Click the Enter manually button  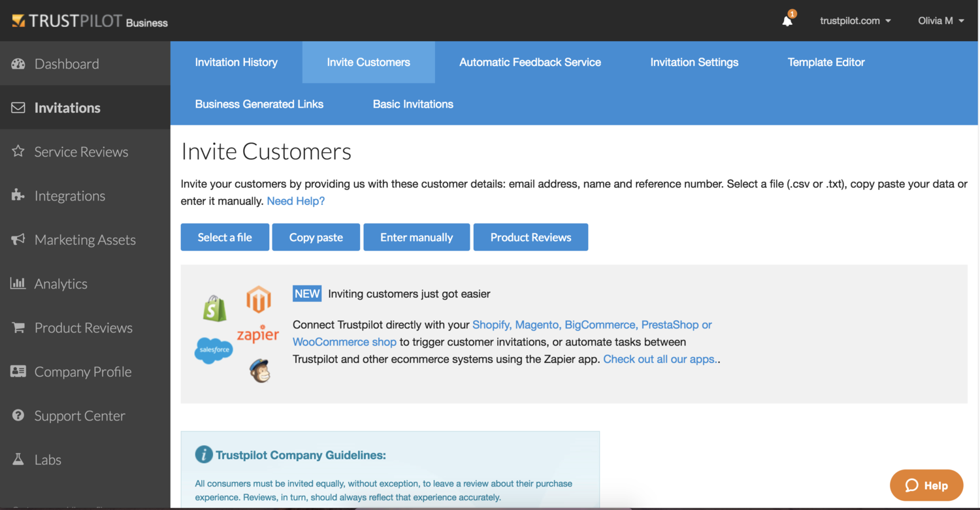[x=417, y=237]
